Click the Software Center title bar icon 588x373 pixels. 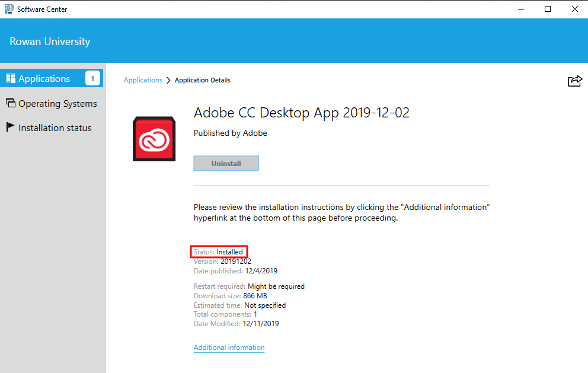point(7,9)
